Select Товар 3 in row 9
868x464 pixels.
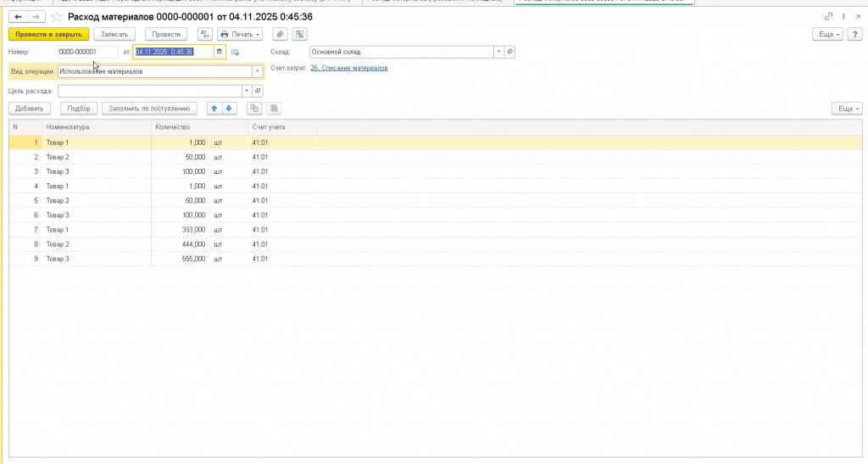(58, 259)
